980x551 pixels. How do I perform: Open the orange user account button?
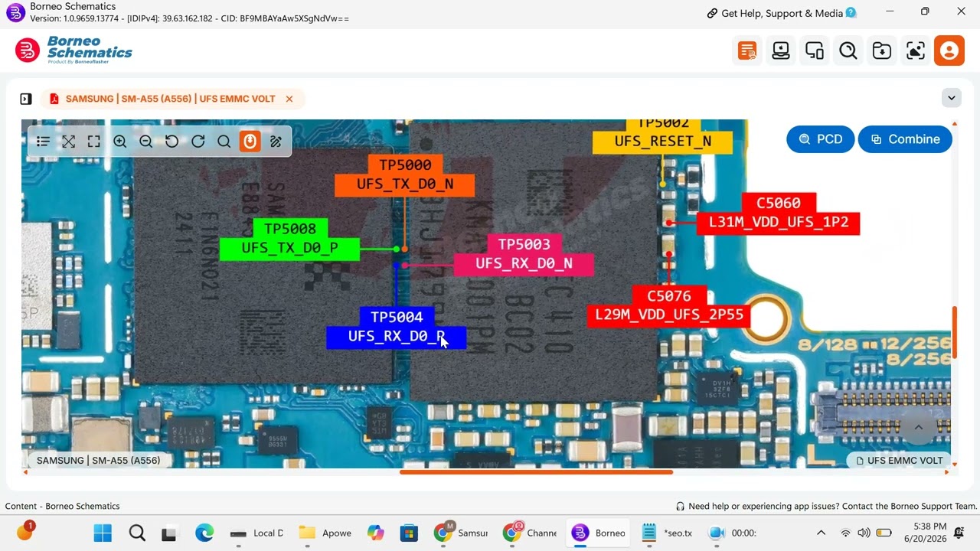[949, 51]
